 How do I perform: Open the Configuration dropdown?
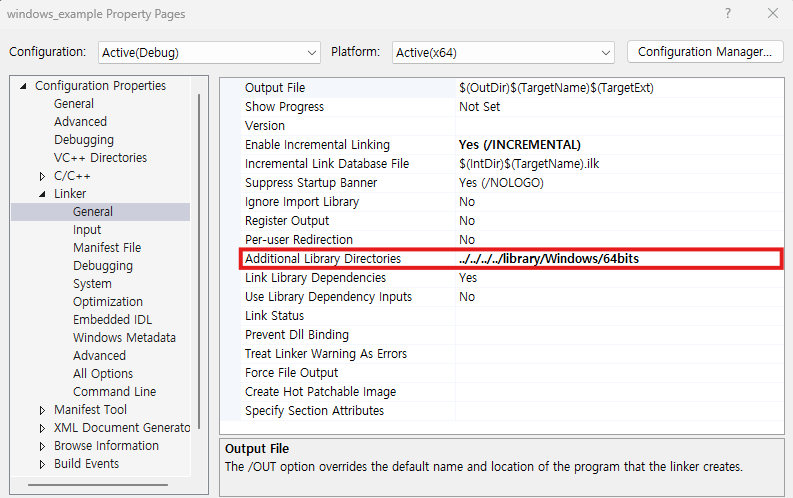(x=209, y=52)
